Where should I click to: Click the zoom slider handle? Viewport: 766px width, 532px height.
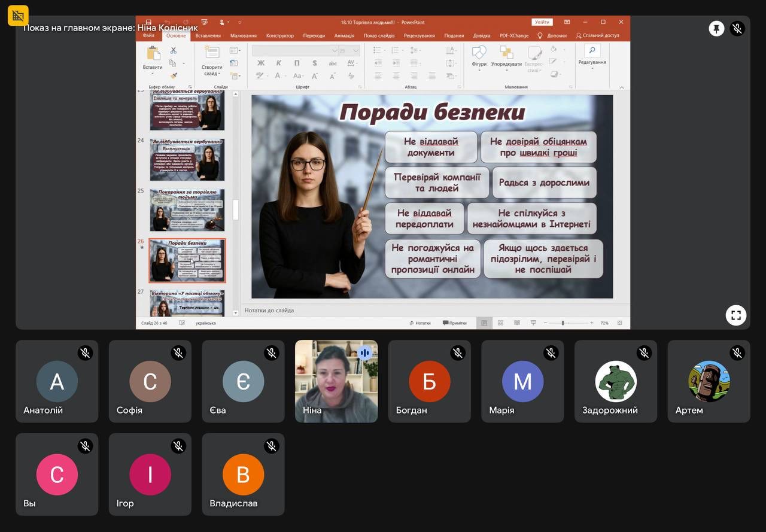(x=563, y=323)
